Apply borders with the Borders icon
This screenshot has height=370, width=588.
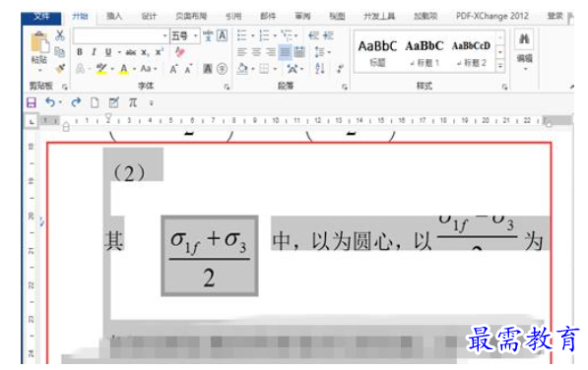click(x=264, y=69)
